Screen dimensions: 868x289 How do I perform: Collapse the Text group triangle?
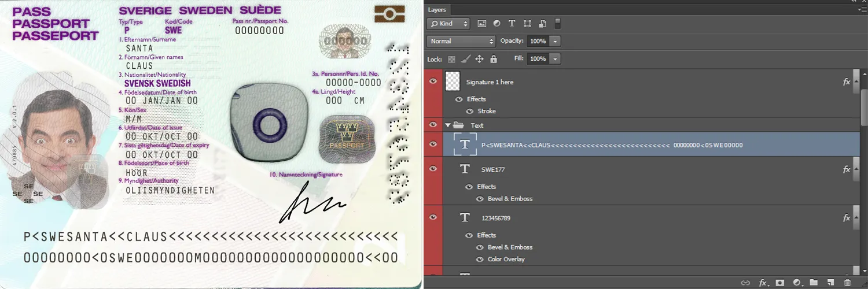click(x=447, y=125)
